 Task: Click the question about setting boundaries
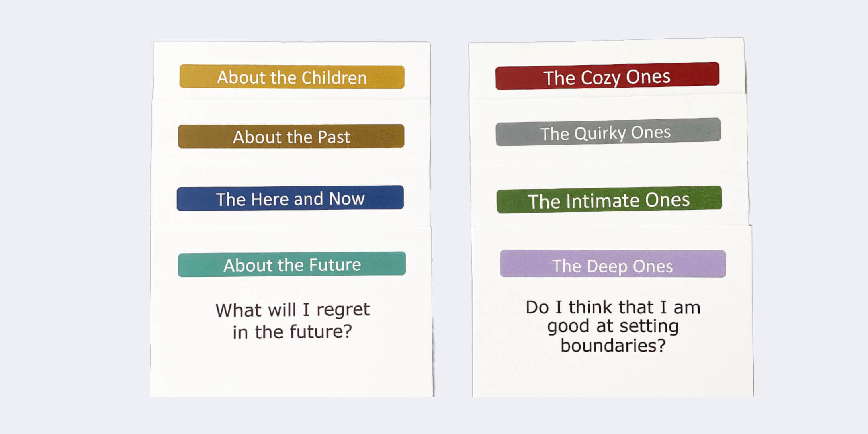click(x=613, y=326)
